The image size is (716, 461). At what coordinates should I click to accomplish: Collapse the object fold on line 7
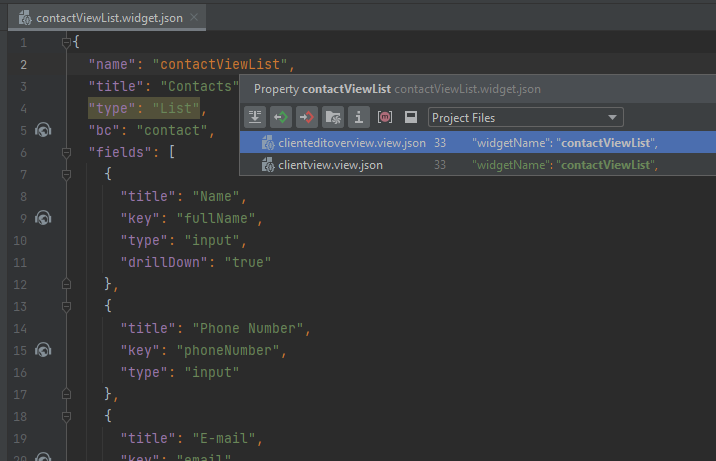(x=66, y=174)
